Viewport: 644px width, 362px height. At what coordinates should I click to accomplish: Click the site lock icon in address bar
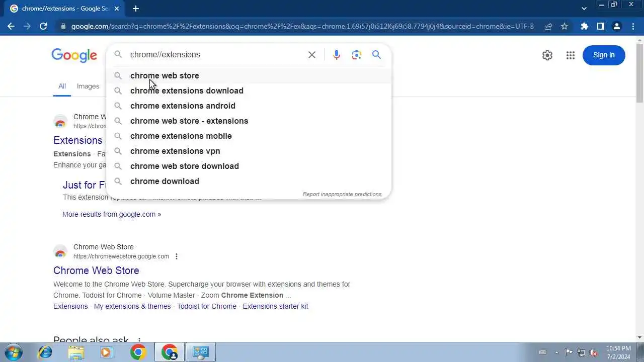[x=62, y=26]
